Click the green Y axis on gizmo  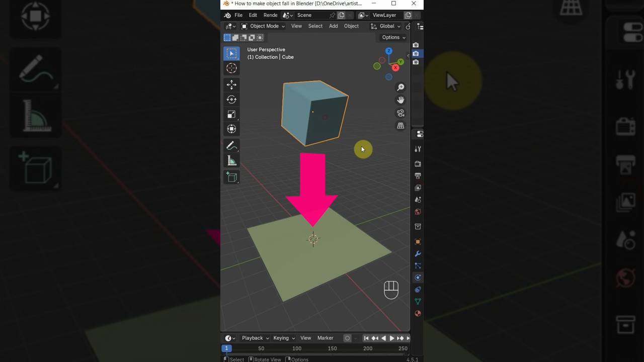click(x=401, y=62)
